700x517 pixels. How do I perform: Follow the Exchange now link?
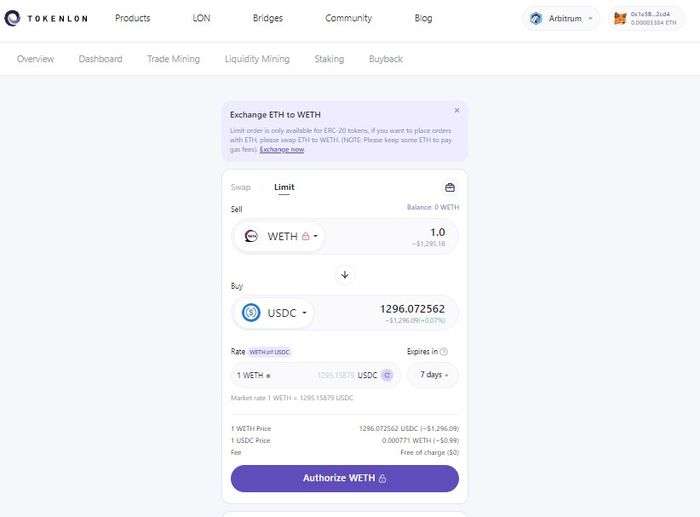point(282,150)
